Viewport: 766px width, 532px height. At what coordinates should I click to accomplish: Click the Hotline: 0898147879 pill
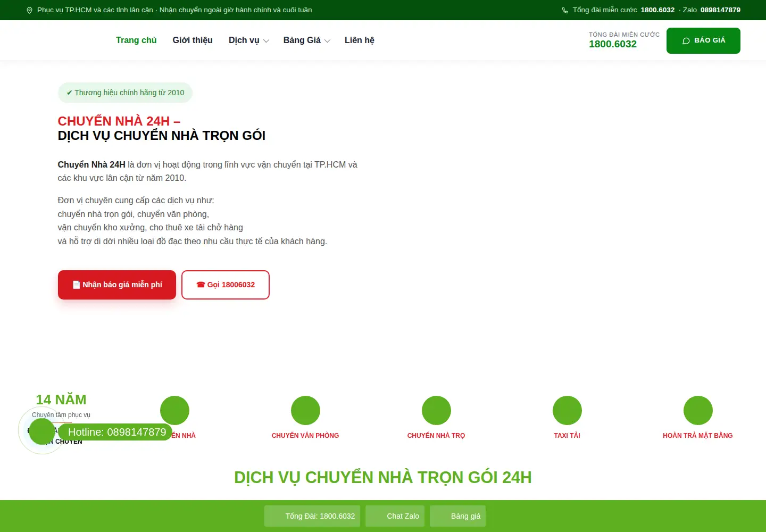[x=115, y=432]
